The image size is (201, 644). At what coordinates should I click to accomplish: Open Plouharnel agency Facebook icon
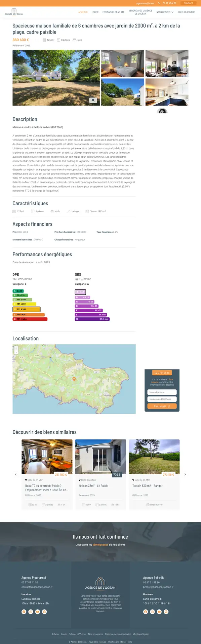pos(24,611)
